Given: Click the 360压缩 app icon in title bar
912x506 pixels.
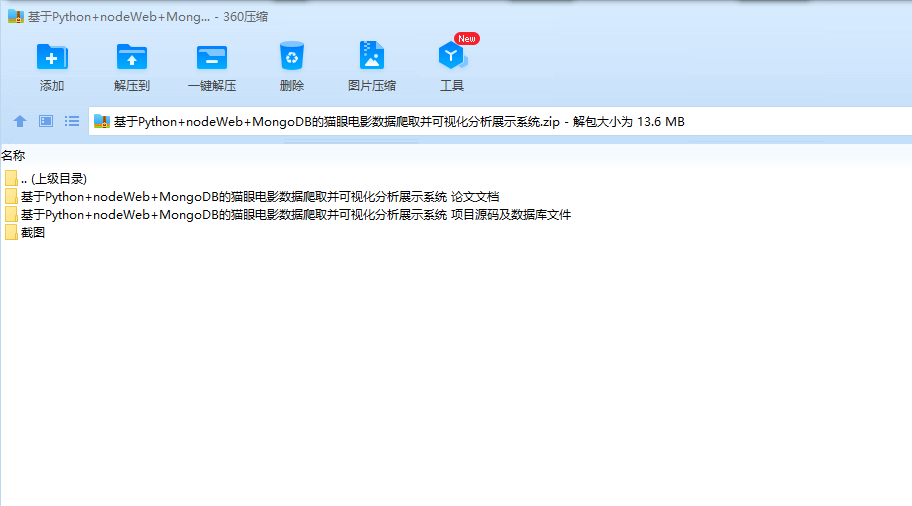Looking at the screenshot, I should click(x=16, y=16).
